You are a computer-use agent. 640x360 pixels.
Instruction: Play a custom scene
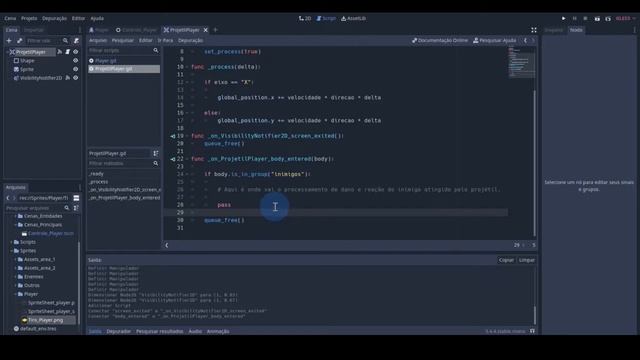point(608,18)
